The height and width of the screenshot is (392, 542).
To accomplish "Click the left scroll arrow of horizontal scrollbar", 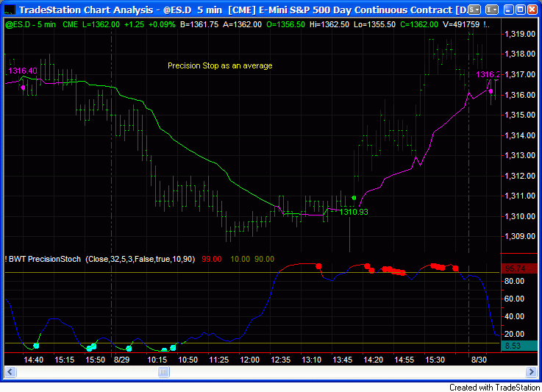I will tap(10, 372).
